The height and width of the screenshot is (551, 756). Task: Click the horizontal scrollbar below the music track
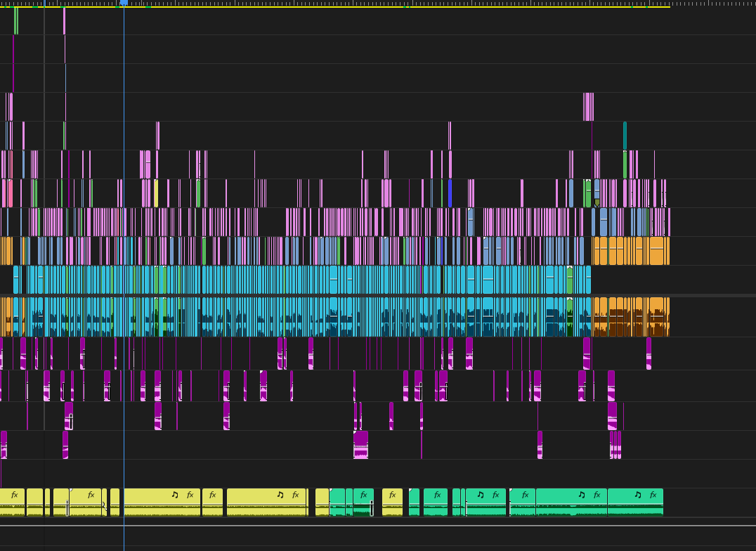click(x=378, y=526)
